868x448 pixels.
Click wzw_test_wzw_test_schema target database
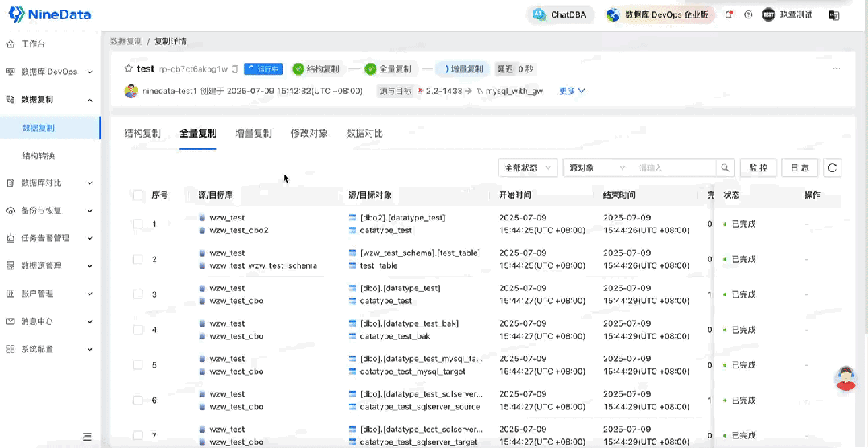(263, 265)
